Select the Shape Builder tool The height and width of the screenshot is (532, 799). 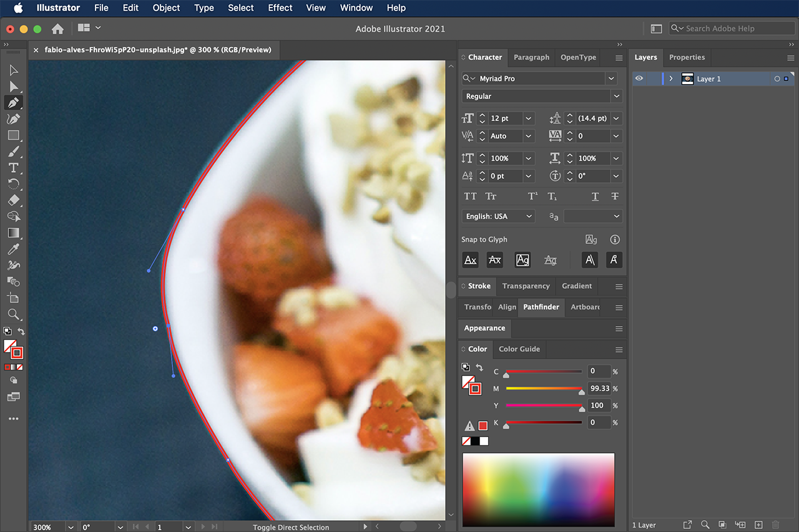click(x=14, y=216)
